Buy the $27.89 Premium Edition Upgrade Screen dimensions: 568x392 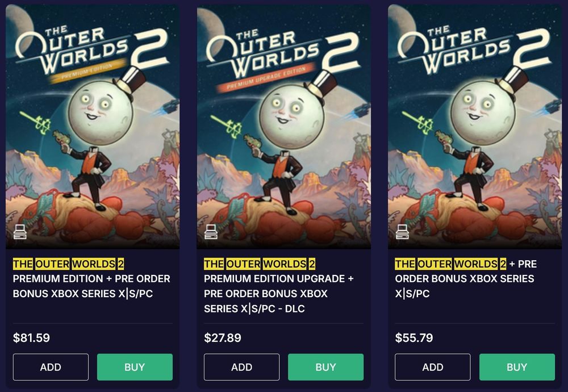[x=325, y=367]
